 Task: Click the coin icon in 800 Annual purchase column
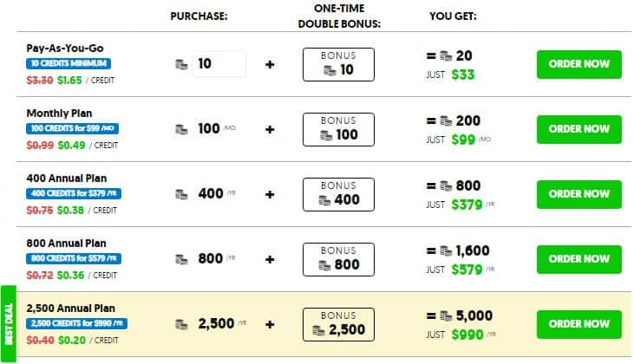tap(181, 259)
